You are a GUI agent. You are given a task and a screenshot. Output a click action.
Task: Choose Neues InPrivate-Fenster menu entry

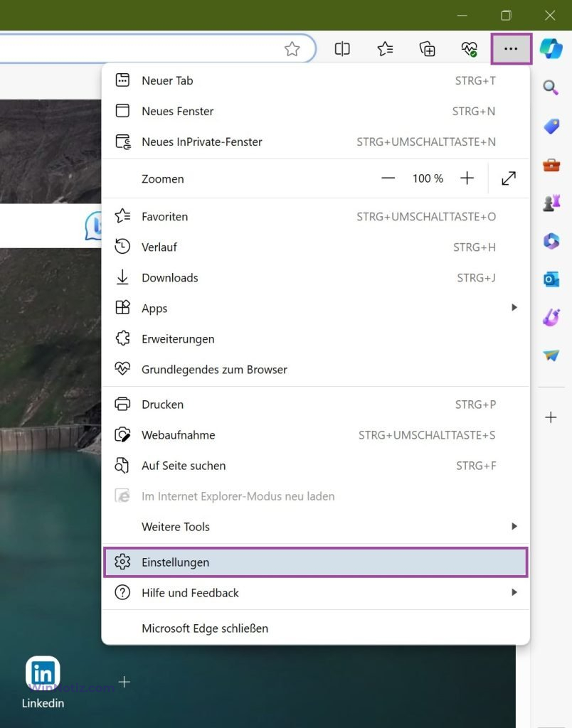click(x=315, y=142)
